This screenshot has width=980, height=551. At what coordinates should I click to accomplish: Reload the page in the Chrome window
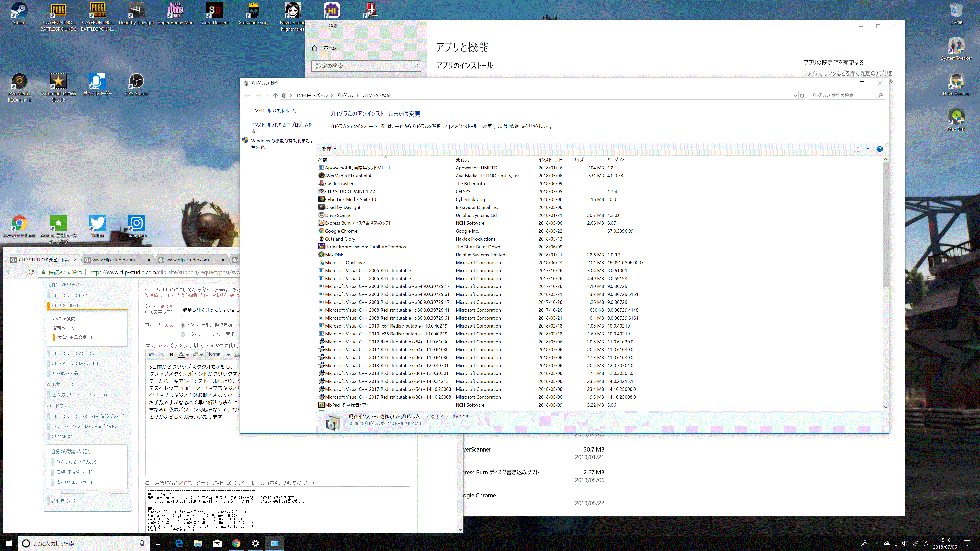coord(31,272)
